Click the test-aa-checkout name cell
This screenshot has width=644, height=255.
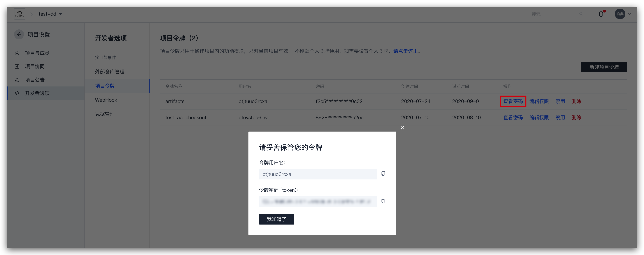pyautogui.click(x=186, y=118)
